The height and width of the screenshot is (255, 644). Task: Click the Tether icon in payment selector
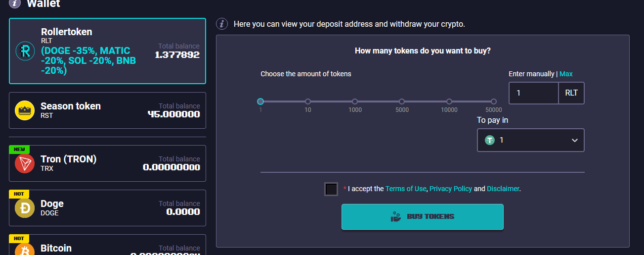tap(490, 140)
